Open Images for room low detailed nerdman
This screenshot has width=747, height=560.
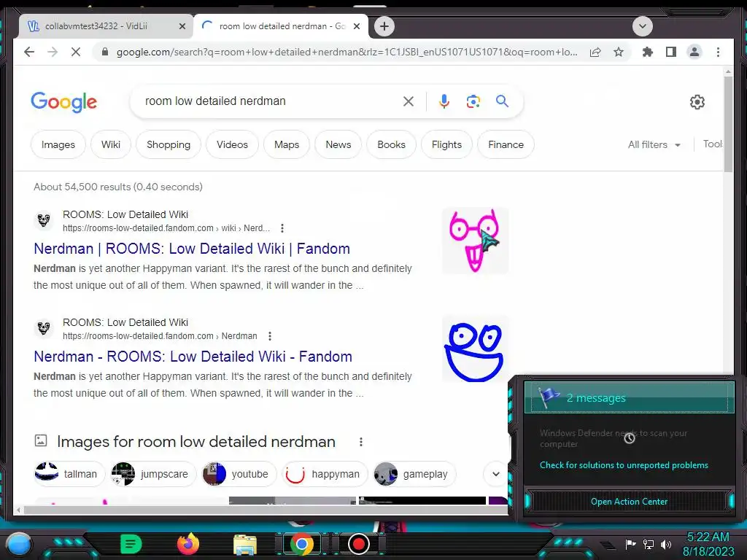(196, 441)
